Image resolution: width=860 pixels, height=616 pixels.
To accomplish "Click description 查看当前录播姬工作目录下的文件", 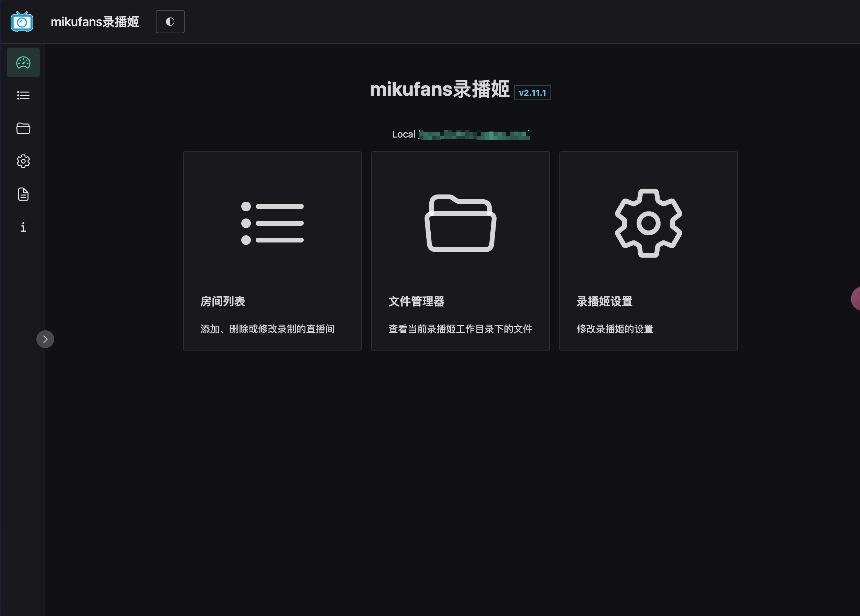I will tap(460, 329).
